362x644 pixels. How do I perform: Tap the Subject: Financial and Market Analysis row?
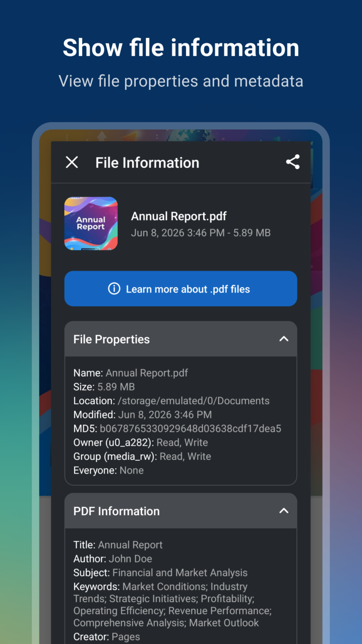(x=160, y=573)
